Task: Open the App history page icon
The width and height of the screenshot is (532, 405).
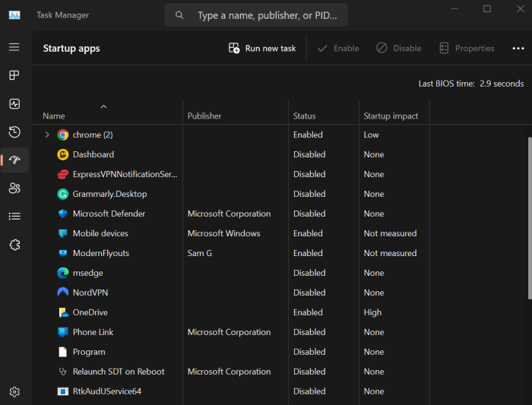Action: pos(14,131)
